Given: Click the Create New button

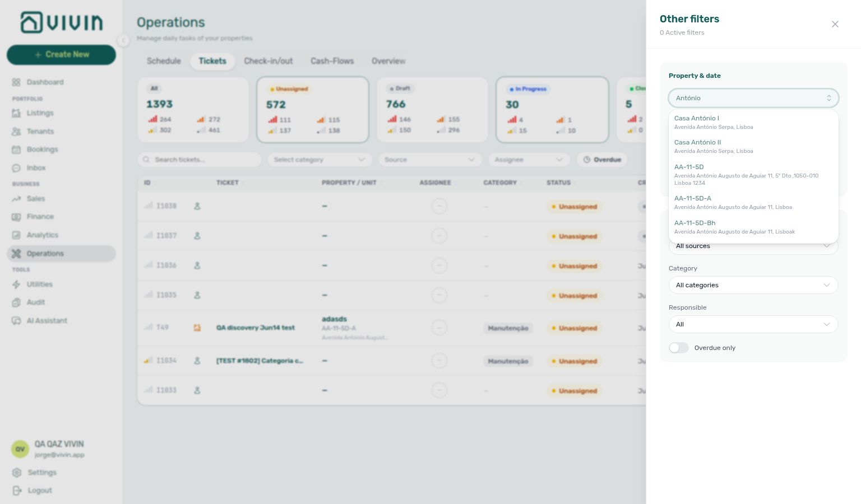Looking at the screenshot, I should click(x=62, y=54).
